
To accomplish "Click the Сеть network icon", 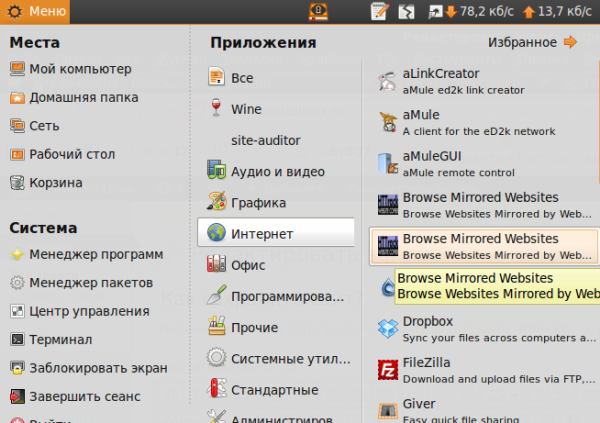I will pyautogui.click(x=17, y=126).
